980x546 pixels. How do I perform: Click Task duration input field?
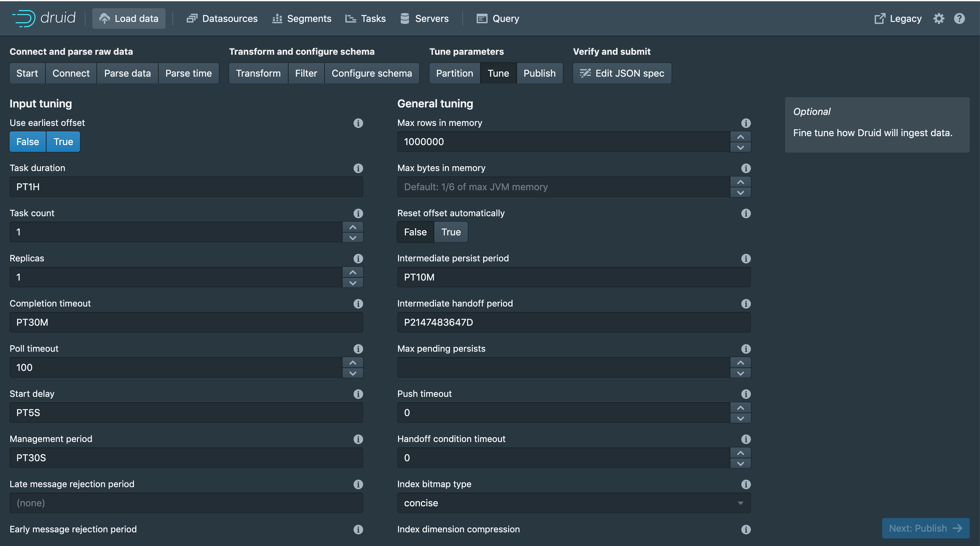pyautogui.click(x=186, y=187)
